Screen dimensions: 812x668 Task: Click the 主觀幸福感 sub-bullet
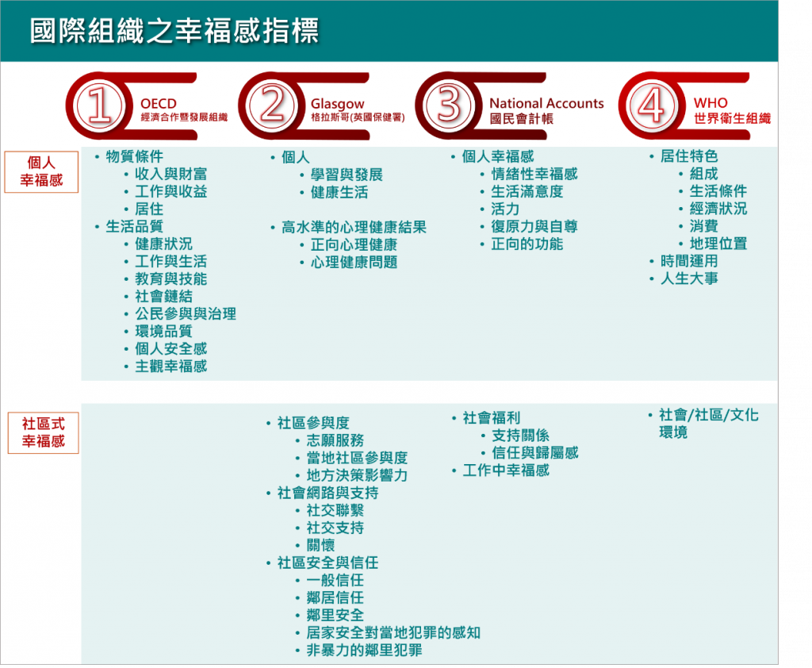[171, 367]
